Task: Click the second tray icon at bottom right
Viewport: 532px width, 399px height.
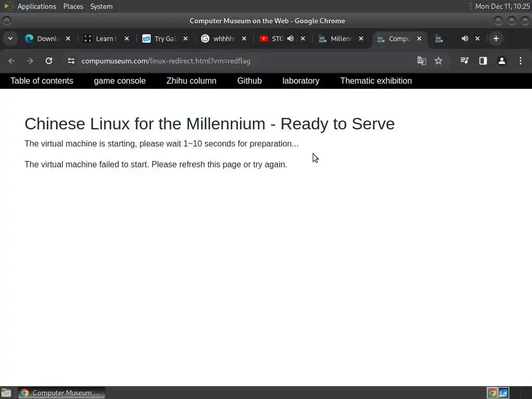Action: tap(503, 393)
